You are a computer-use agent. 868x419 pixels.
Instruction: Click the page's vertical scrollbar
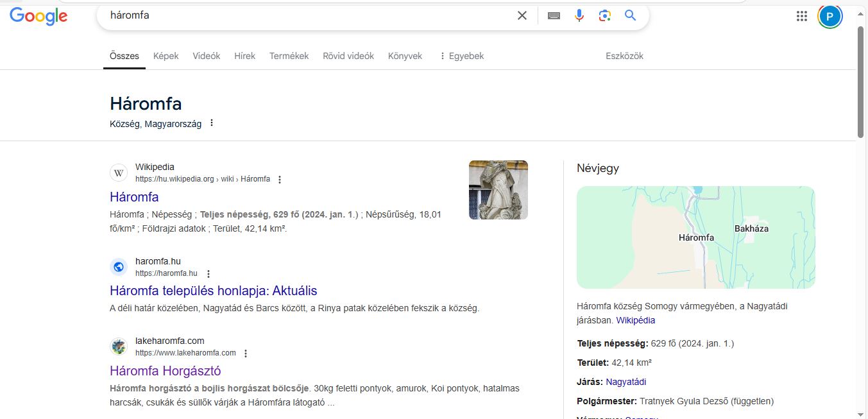click(861, 83)
